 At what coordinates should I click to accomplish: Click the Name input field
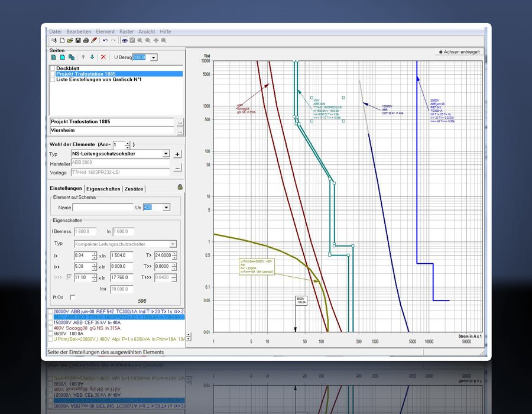point(103,208)
